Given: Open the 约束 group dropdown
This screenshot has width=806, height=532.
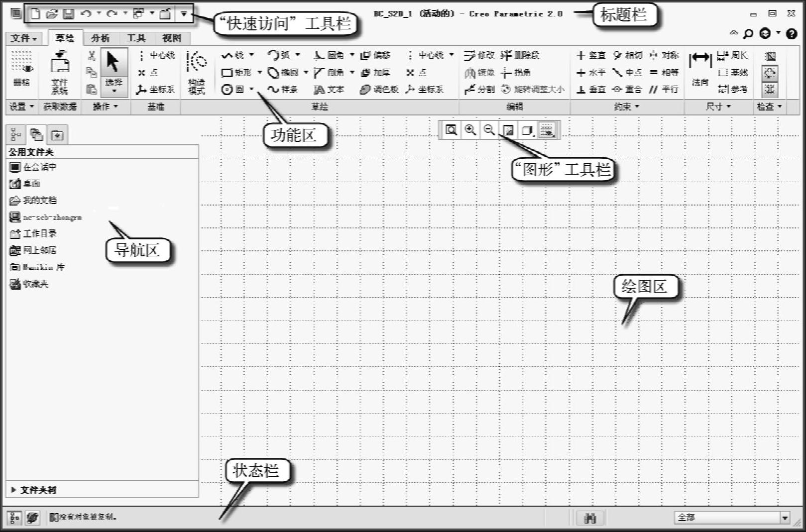Looking at the screenshot, I should (626, 106).
